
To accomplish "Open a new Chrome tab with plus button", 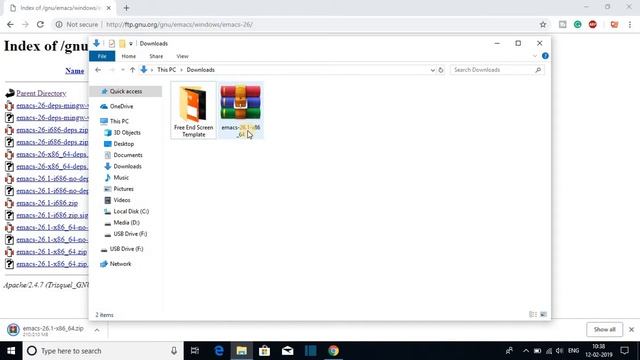I will tap(126, 8).
